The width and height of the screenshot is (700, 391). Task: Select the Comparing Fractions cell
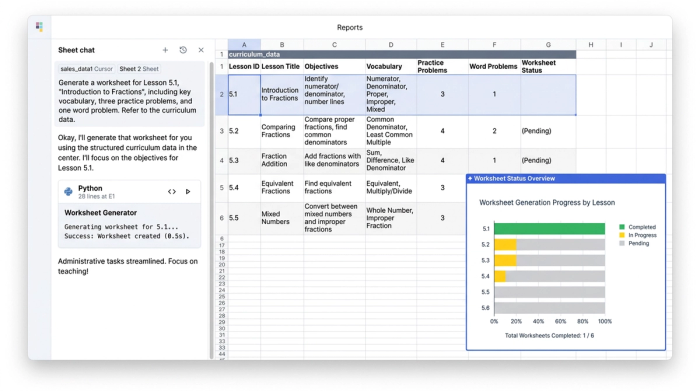(x=282, y=131)
